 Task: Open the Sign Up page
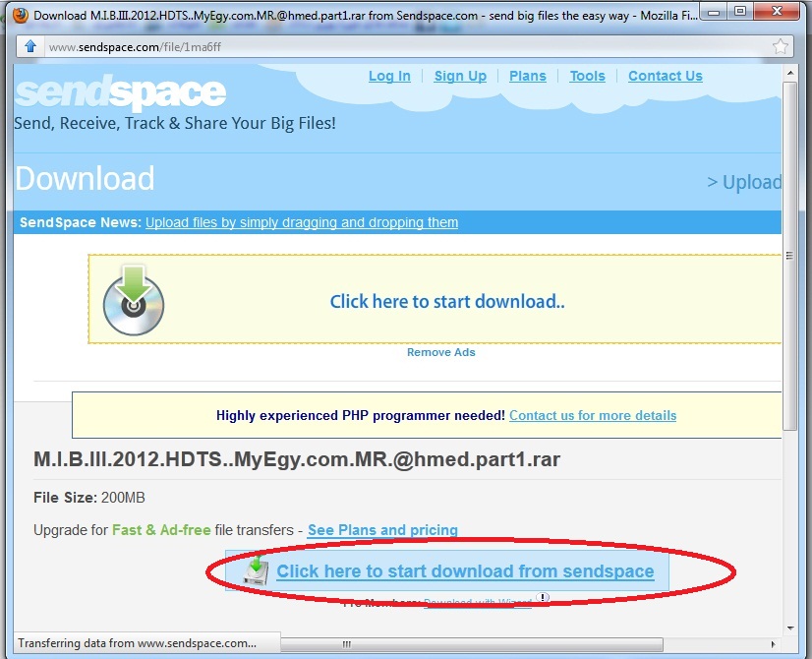pos(460,76)
